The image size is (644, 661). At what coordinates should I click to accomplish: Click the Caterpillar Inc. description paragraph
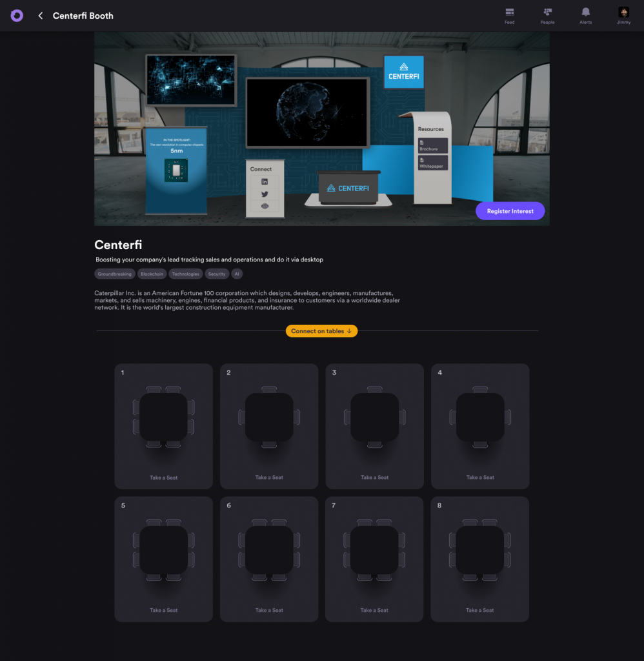[247, 300]
